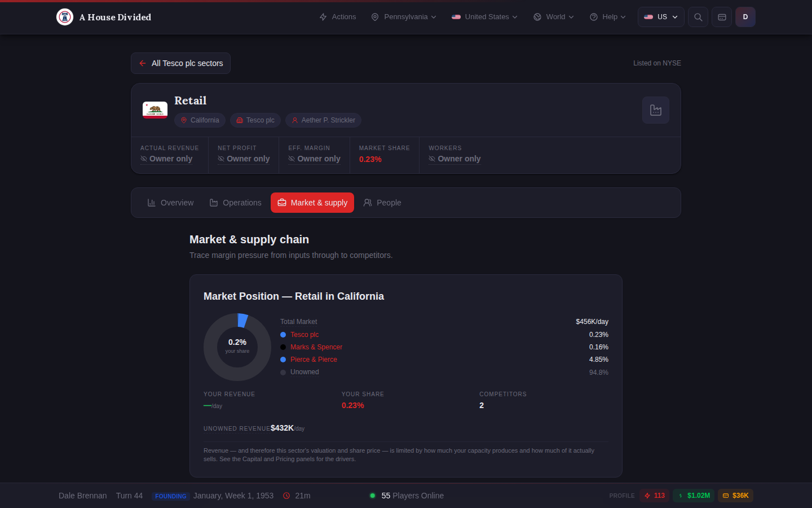The image size is (812, 508).
Task: Click the A House Divided title link
Action: pyautogui.click(x=115, y=17)
